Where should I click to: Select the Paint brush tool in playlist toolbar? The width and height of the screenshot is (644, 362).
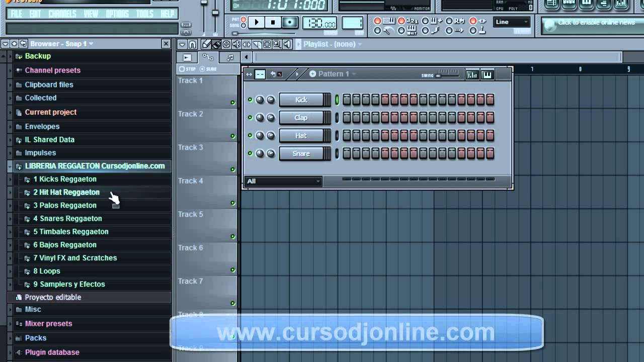point(216,44)
